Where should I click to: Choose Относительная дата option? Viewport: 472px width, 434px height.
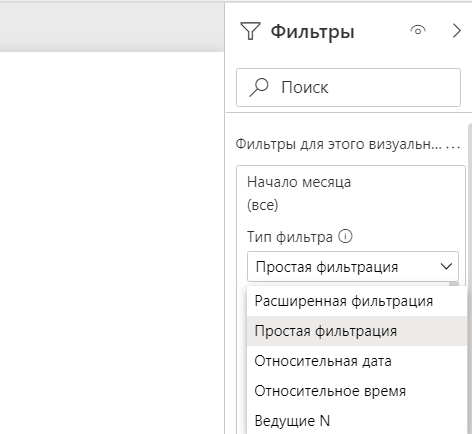(357, 361)
